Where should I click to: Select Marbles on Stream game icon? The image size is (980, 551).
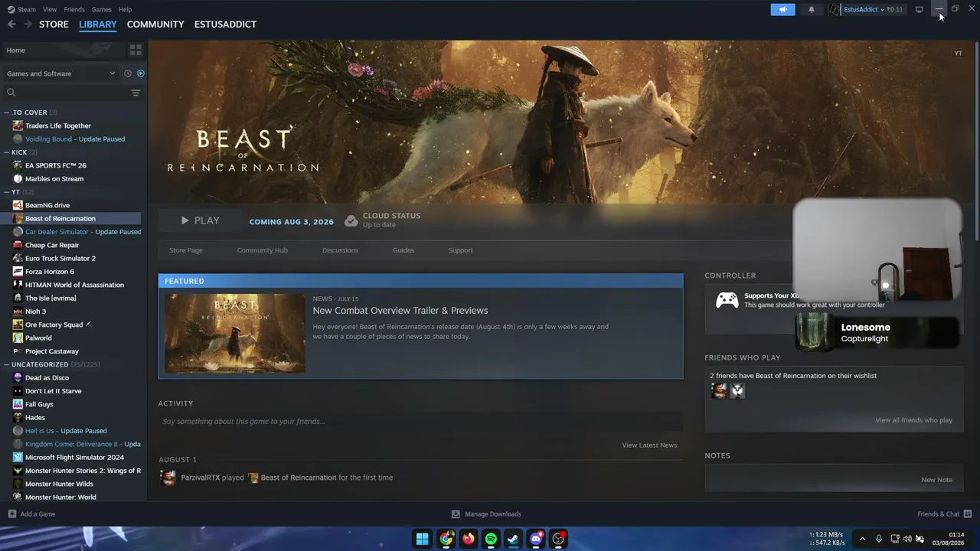pyautogui.click(x=18, y=179)
